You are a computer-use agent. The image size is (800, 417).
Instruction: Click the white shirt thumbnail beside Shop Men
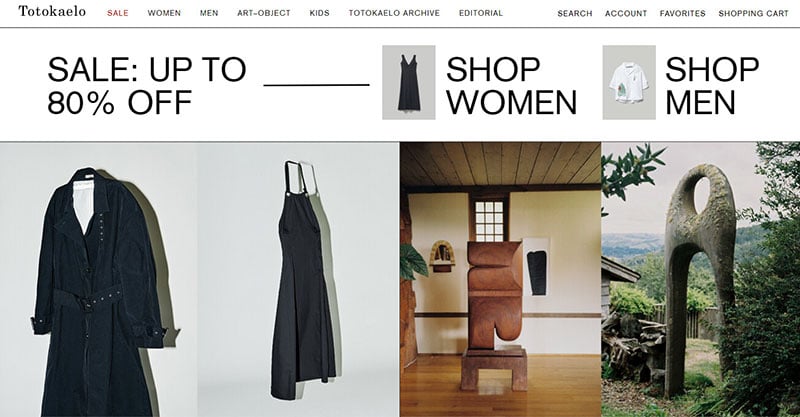[x=629, y=82]
